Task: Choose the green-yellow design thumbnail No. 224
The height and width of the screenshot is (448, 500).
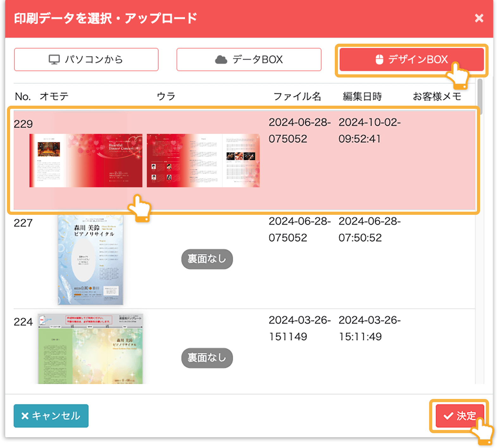Action: coord(90,349)
